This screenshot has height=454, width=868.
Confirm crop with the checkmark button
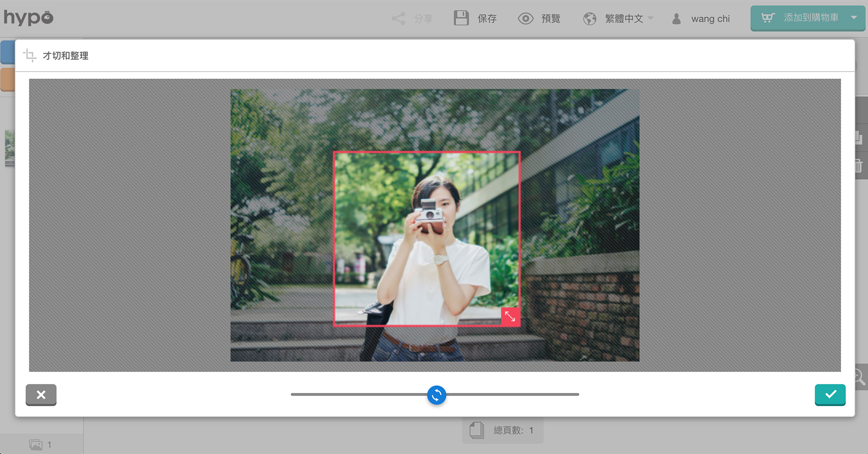pyautogui.click(x=830, y=394)
